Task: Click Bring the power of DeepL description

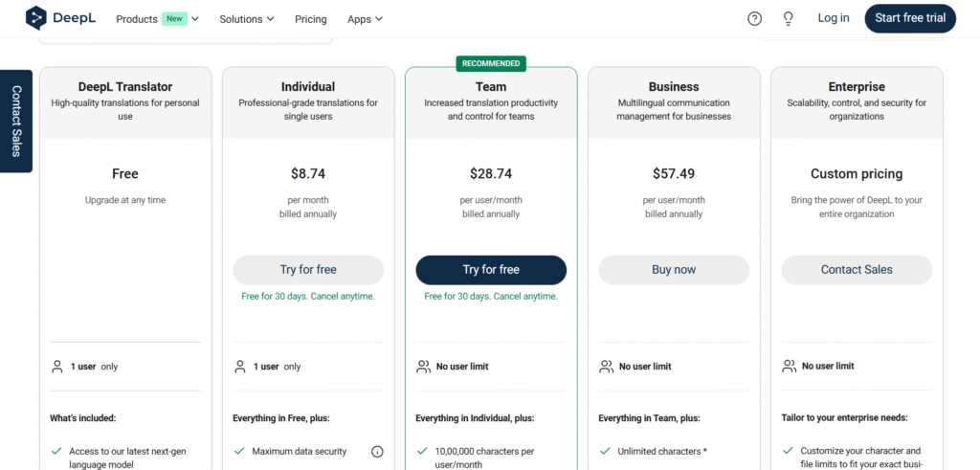Action: pos(857,207)
